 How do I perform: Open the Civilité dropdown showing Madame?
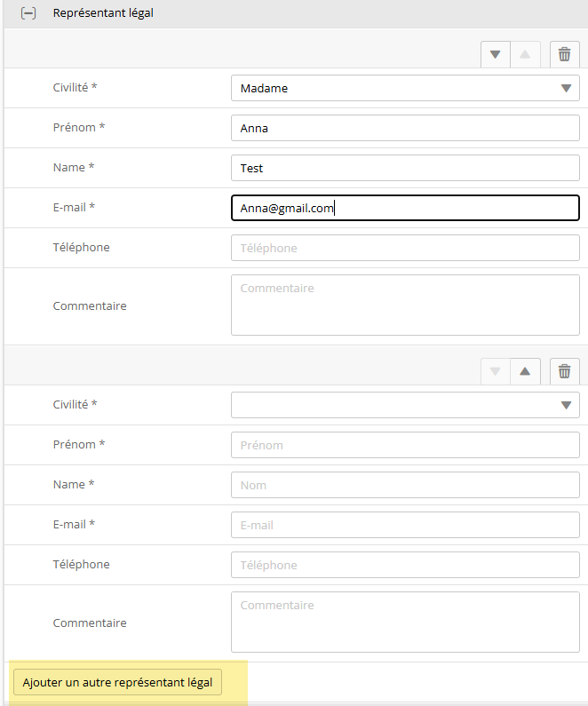[x=405, y=88]
